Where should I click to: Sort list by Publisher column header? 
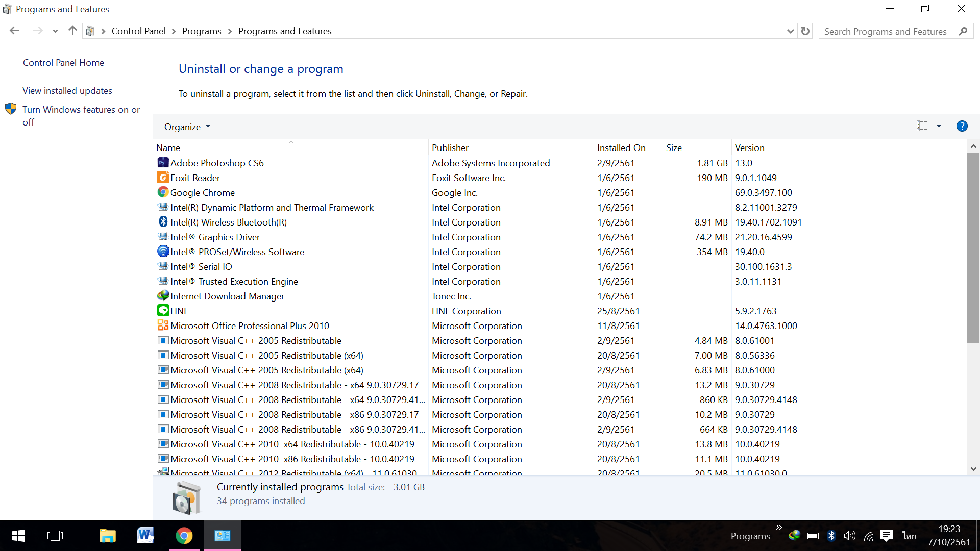(x=450, y=147)
